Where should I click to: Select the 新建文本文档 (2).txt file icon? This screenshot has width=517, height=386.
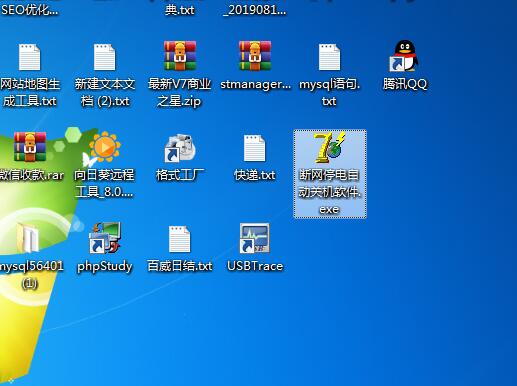tap(104, 57)
